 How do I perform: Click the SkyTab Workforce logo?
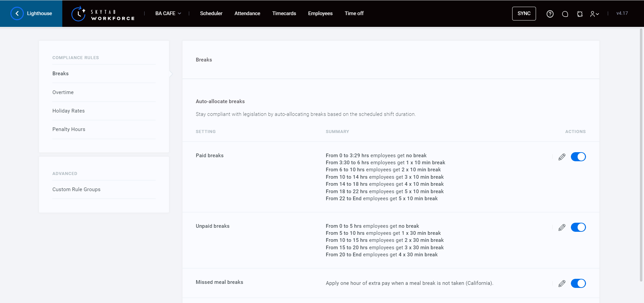click(x=103, y=14)
